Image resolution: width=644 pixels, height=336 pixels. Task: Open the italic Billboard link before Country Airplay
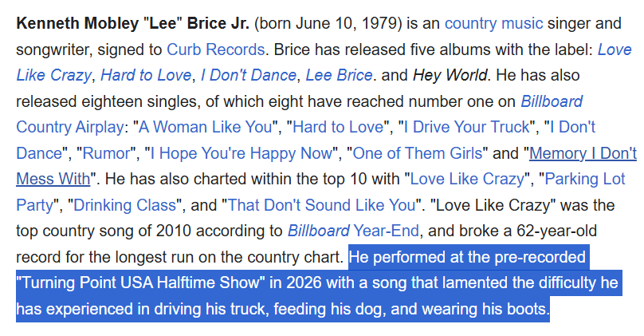[x=551, y=101]
